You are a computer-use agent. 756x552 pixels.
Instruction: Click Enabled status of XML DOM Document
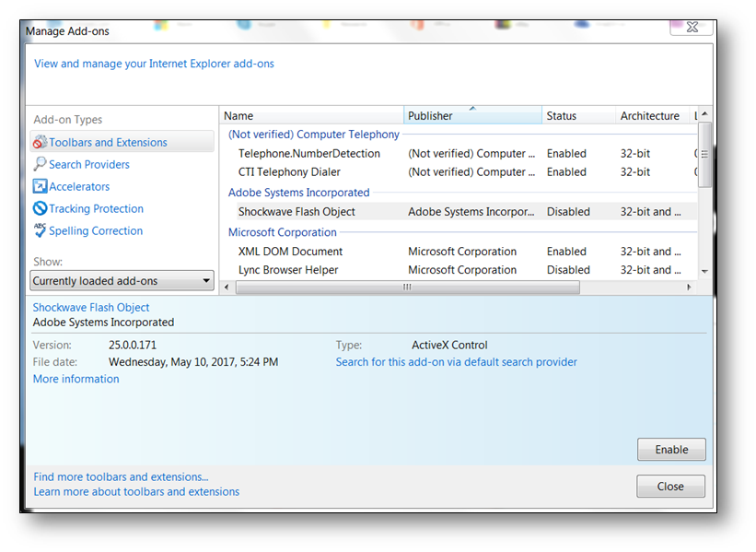pos(566,252)
